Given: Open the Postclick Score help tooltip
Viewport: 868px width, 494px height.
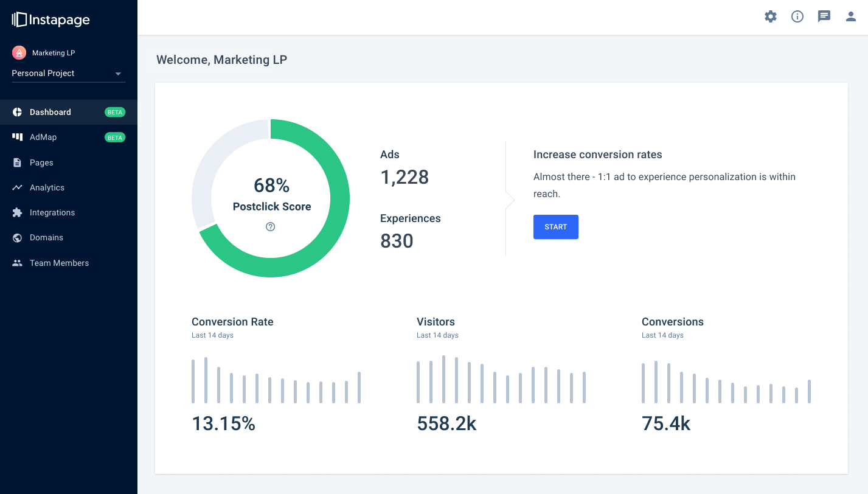Looking at the screenshot, I should coord(270,226).
